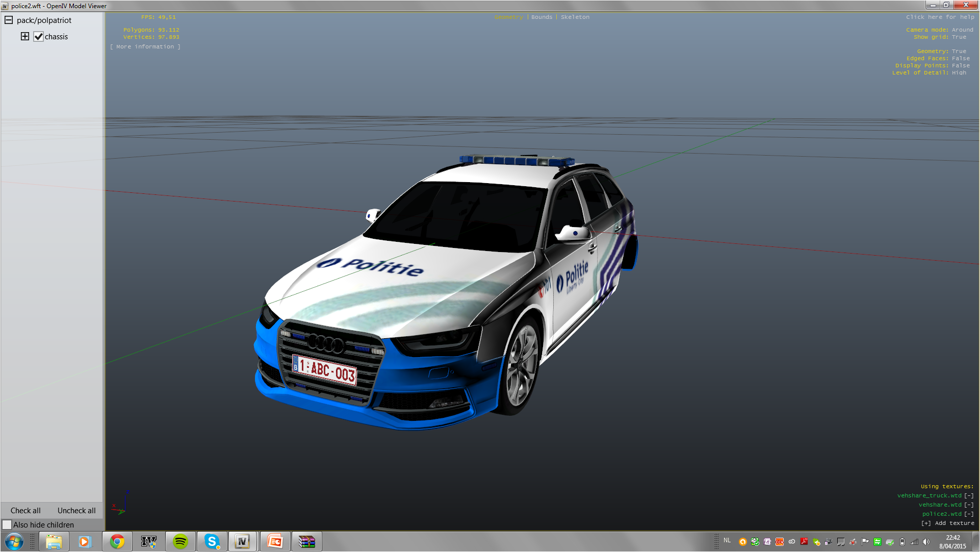Enable the Also hide children checkbox
Image resolution: width=980 pixels, height=552 pixels.
click(7, 524)
